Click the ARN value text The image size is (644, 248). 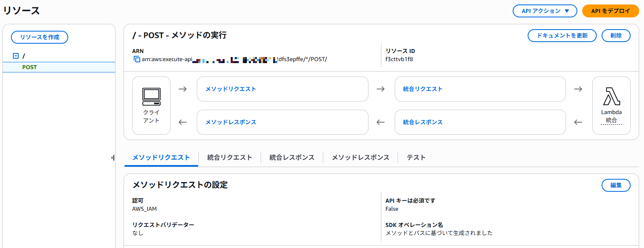234,59
